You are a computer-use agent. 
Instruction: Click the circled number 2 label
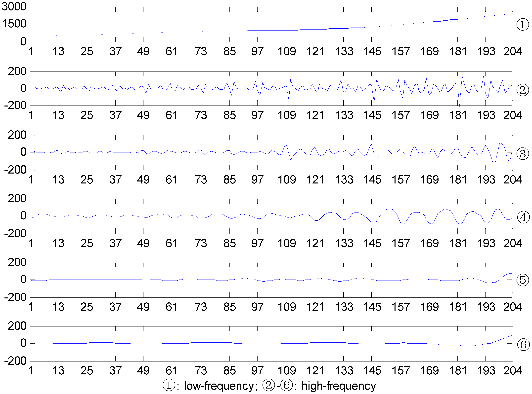click(x=523, y=90)
